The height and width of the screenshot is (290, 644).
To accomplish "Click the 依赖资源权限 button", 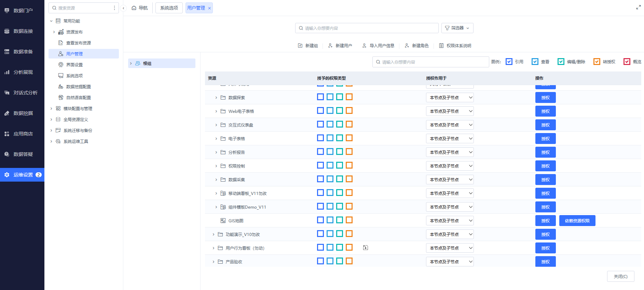I will 577,221.
